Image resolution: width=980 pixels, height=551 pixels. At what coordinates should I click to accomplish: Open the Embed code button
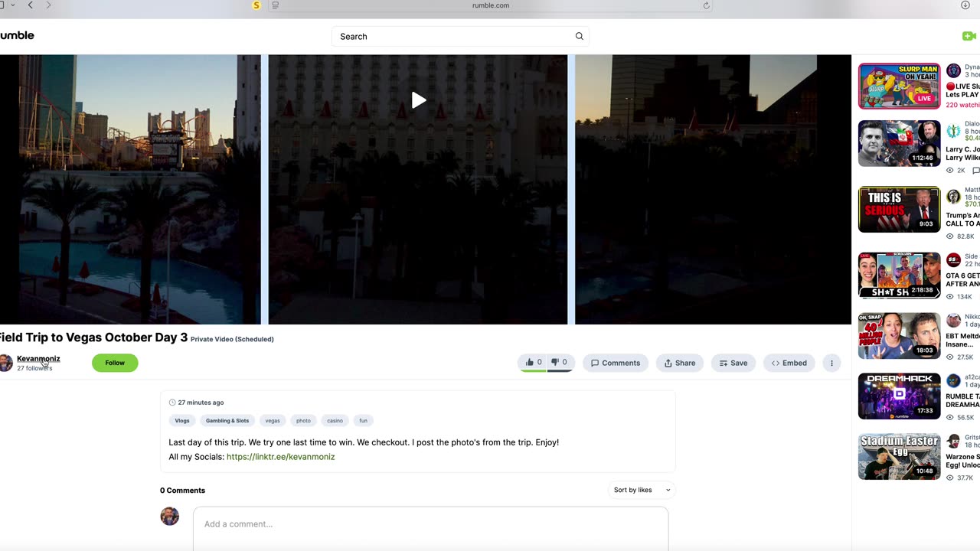789,363
